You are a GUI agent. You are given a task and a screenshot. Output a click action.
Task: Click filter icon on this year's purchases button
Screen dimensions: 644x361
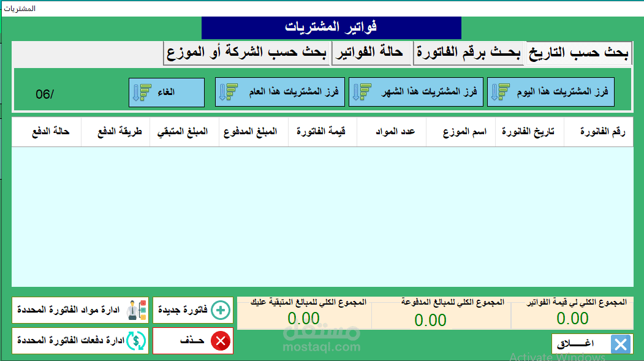click(229, 92)
